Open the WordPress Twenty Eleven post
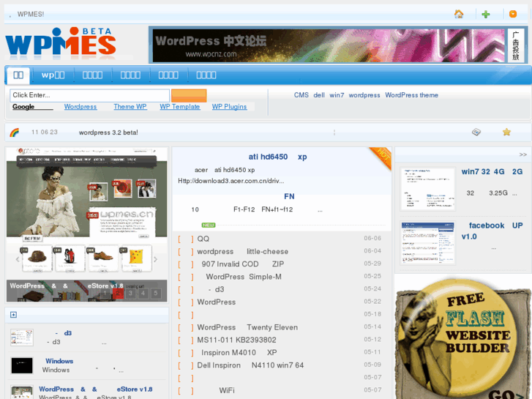This screenshot has height=399, width=532. coord(247,327)
